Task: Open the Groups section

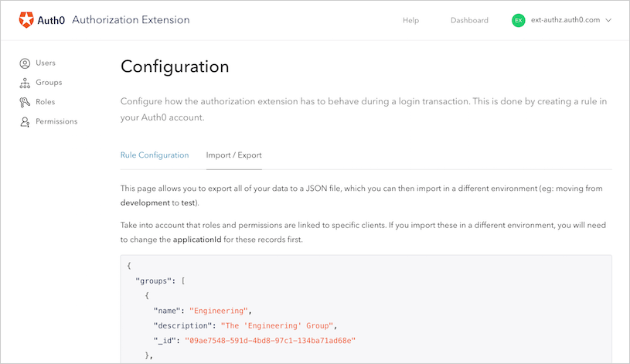Action: coord(49,83)
